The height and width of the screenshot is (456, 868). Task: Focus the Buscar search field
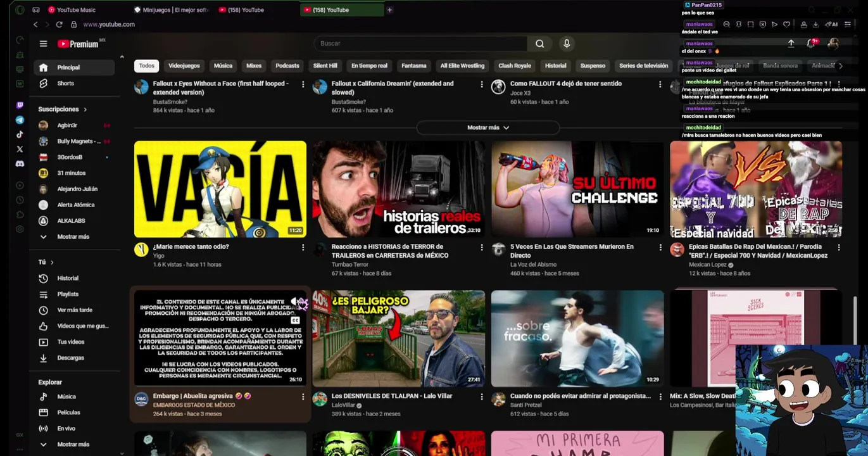(420, 44)
